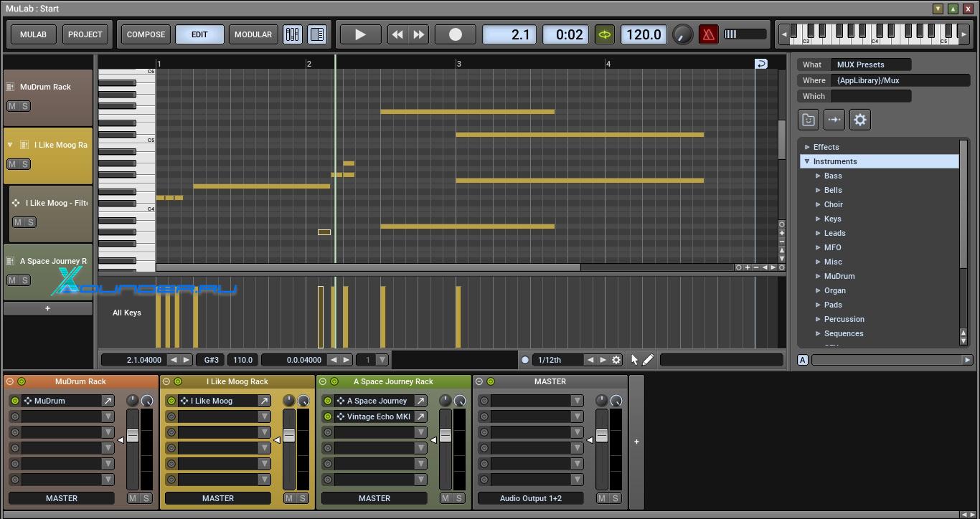980x519 pixels.
Task: Click the bar position display 2.1
Action: [x=509, y=34]
